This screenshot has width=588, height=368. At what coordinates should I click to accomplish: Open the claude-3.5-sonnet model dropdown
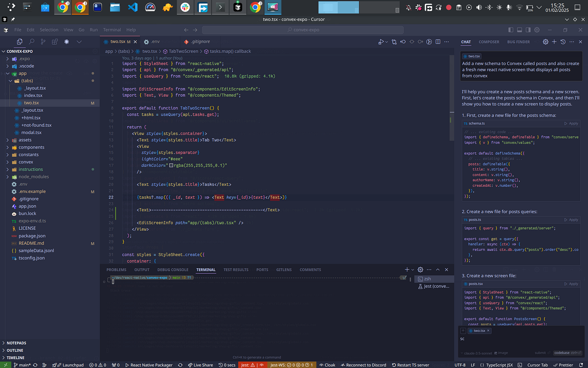(476, 353)
